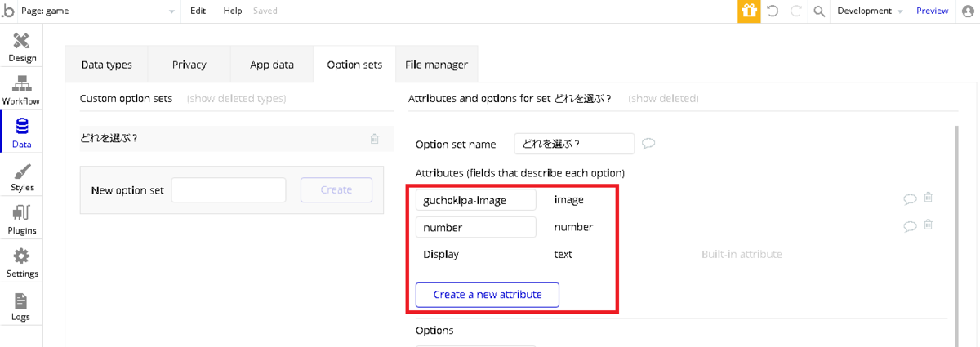Screen dimensions: 980x347
Task: Click the search magnifier icon
Action: coord(819,11)
